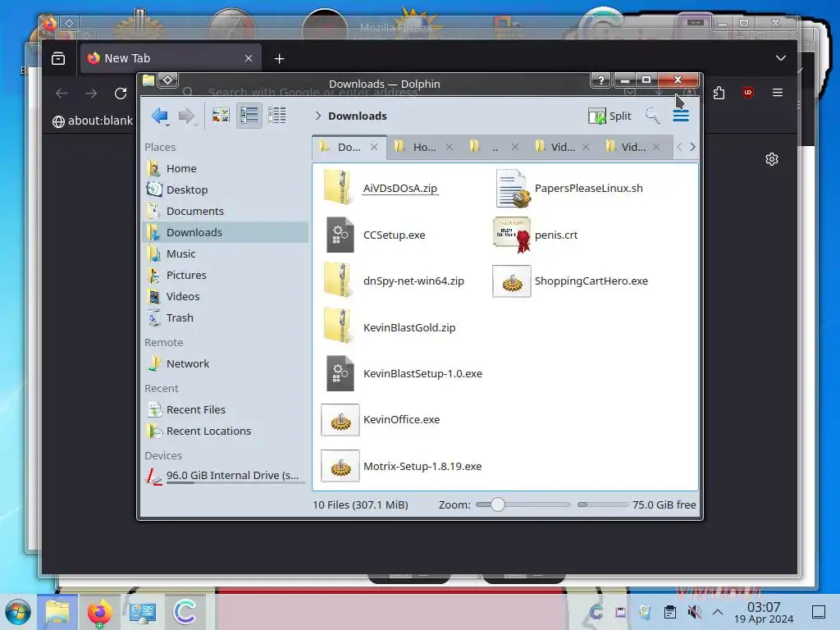This screenshot has height=630, width=840.
Task: Expand hidden system tray icons
Action: click(718, 612)
